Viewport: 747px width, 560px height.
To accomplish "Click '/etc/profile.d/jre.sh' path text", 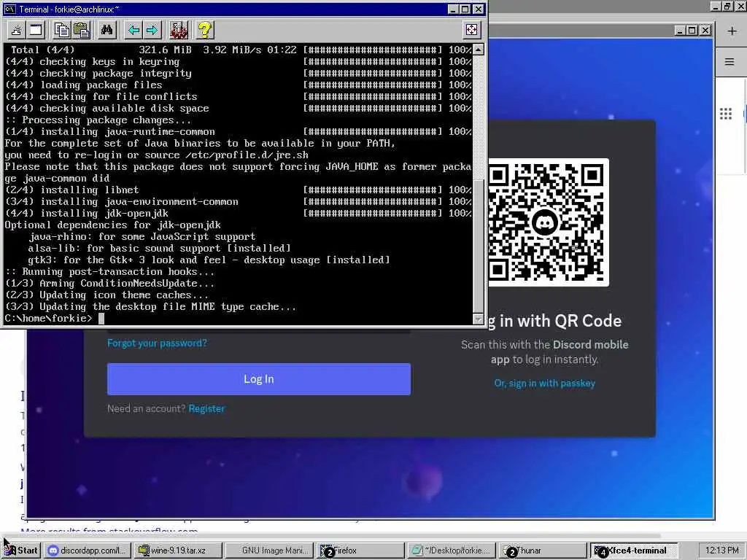I will (x=247, y=155).
